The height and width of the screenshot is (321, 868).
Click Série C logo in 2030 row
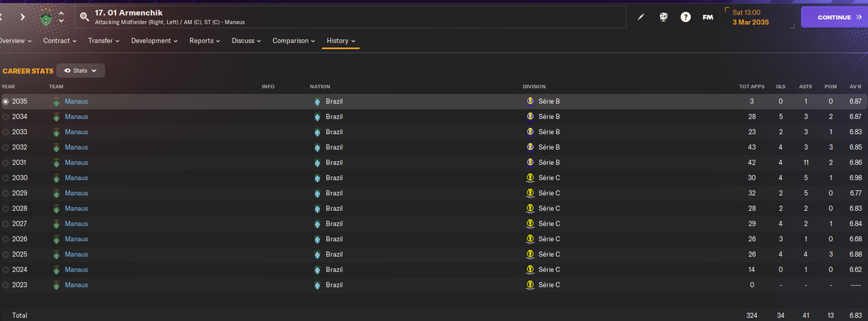click(530, 178)
